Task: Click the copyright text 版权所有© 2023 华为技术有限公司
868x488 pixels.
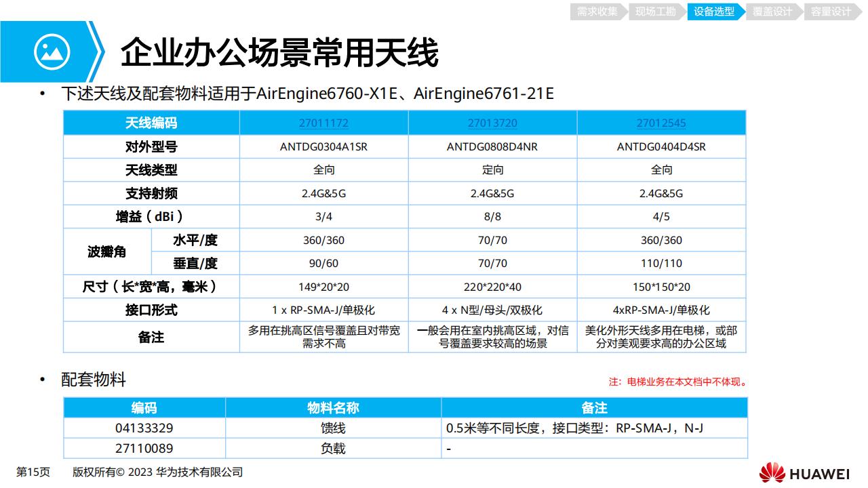Action: tap(157, 472)
